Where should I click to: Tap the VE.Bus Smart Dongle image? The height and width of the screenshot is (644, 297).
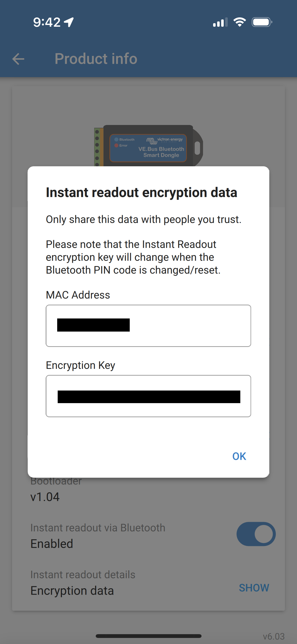pos(149,146)
